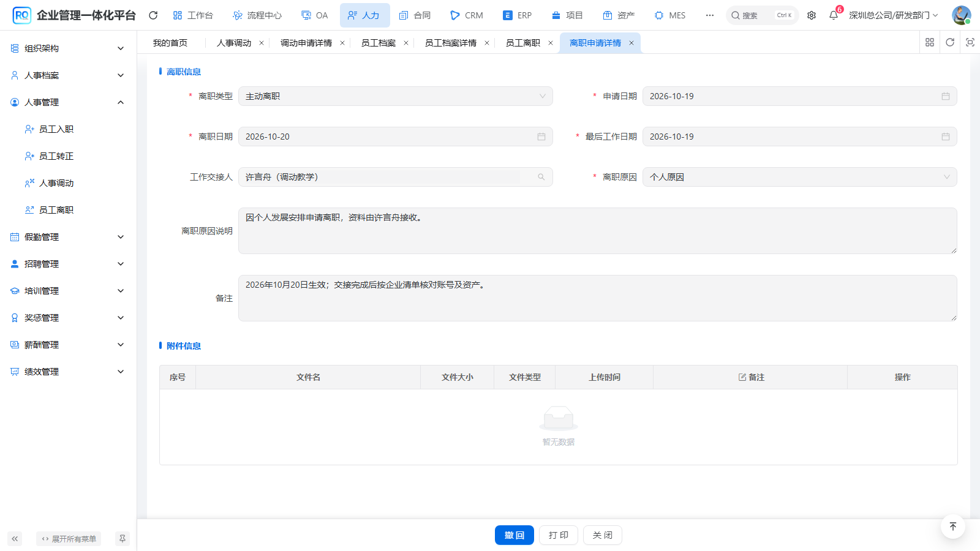The width and height of the screenshot is (980, 551).
Task: Switch to MES module
Action: click(670, 15)
